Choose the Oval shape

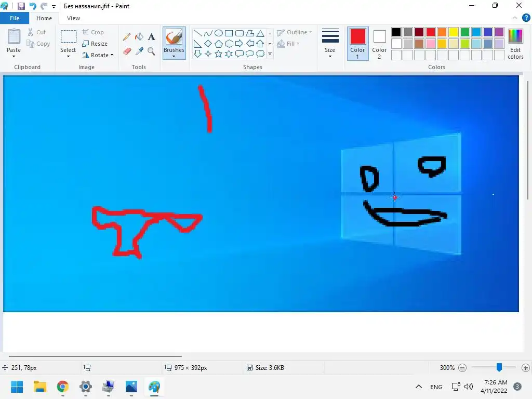coord(219,33)
